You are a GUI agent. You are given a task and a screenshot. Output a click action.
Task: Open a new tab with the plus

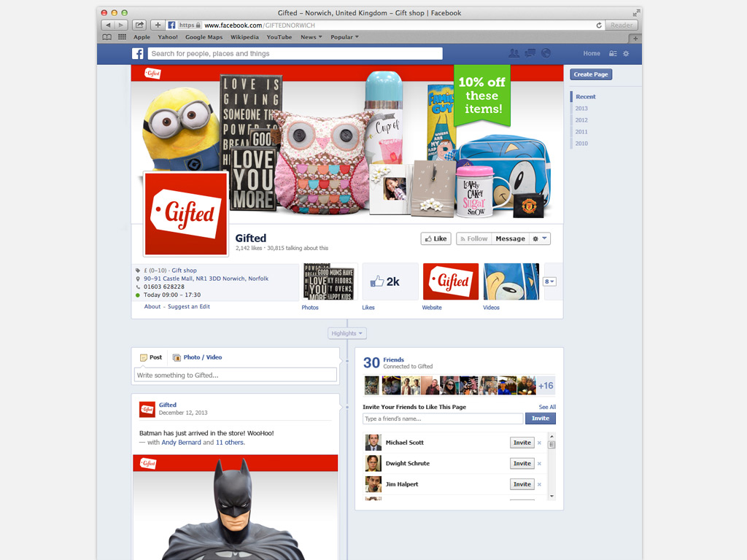pos(635,39)
